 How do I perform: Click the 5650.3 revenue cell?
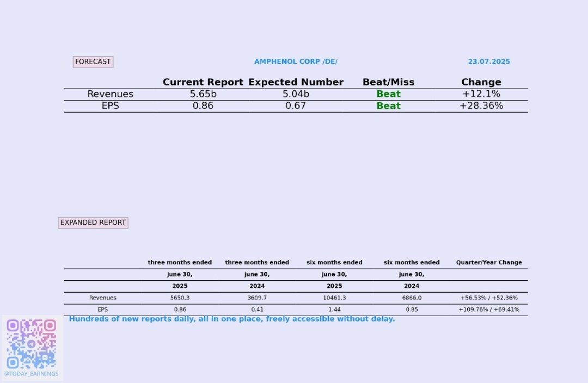click(180, 298)
